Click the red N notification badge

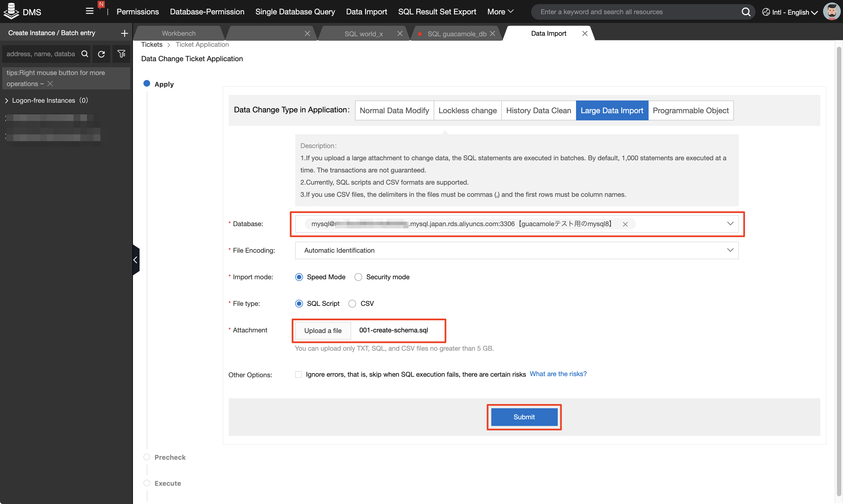(101, 4)
